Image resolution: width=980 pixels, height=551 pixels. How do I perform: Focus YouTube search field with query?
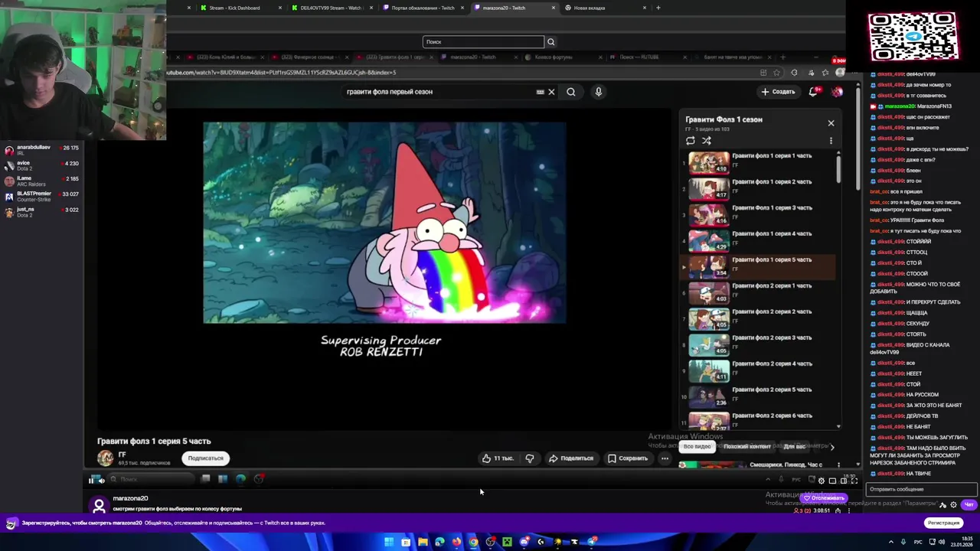440,92
